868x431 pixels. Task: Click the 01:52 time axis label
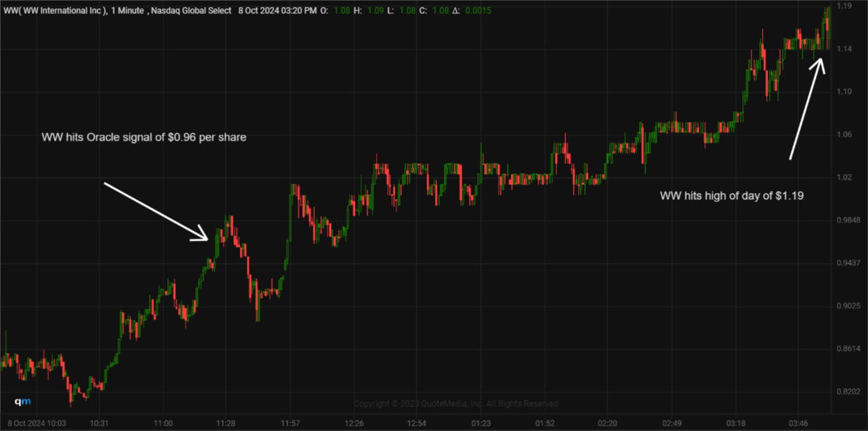[x=545, y=423]
